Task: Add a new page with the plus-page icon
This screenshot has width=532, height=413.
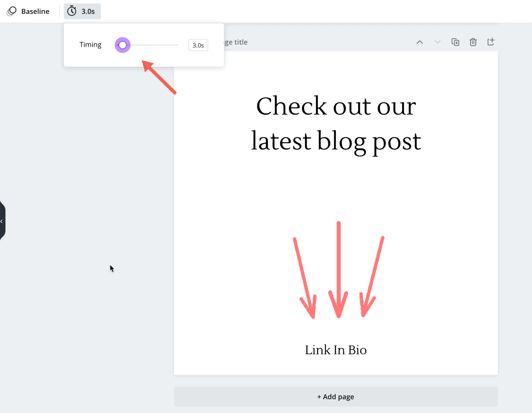Action: [x=491, y=42]
